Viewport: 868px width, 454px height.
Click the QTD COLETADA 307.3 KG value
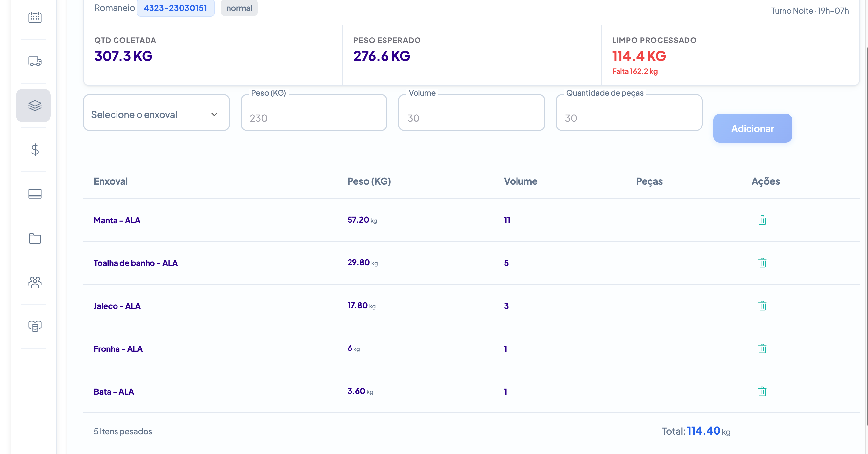tap(123, 56)
